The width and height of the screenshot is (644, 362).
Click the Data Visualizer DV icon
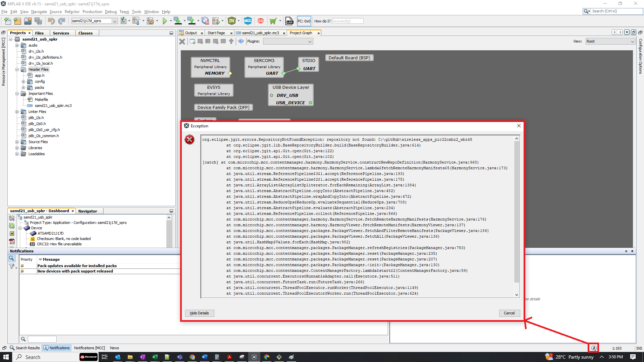pyautogui.click(x=231, y=21)
